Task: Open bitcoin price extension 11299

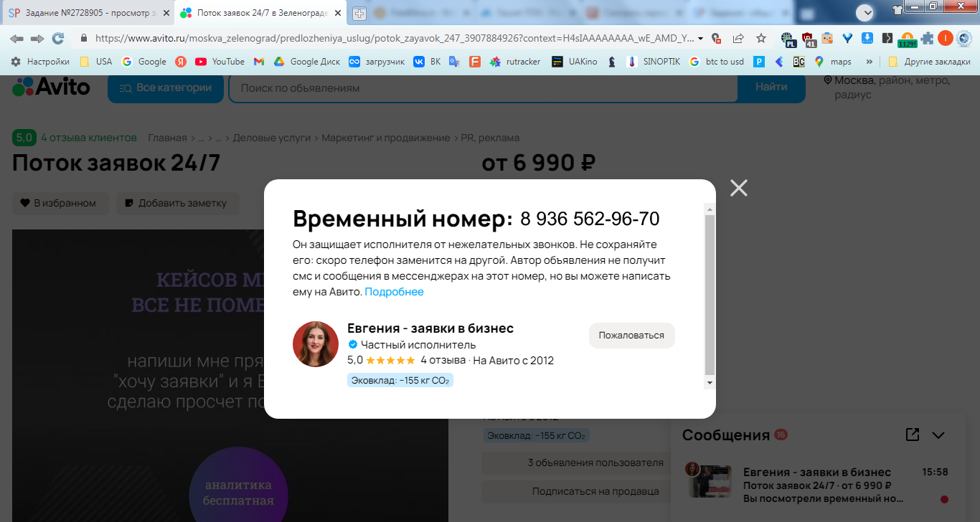Action: coord(907,39)
